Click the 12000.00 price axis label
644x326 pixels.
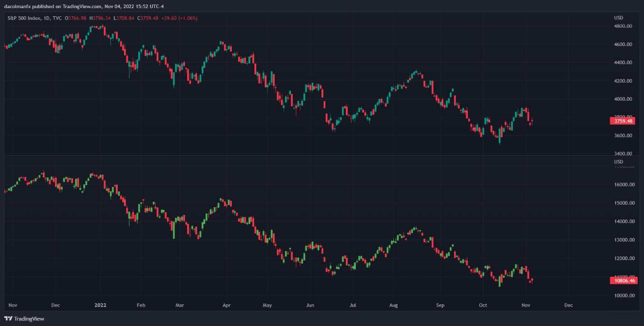click(x=624, y=259)
